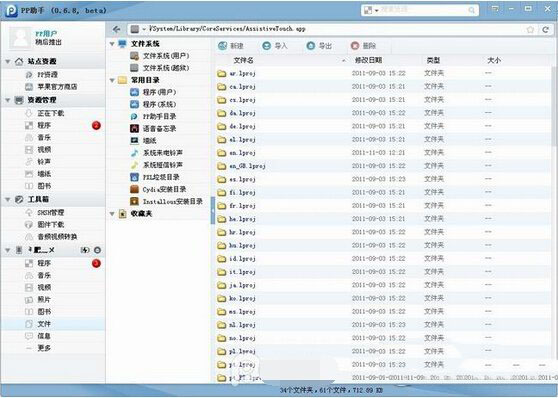The height and width of the screenshot is (398, 558).
Task: Click the 新建 (New) toolbar button
Action: [x=231, y=46]
